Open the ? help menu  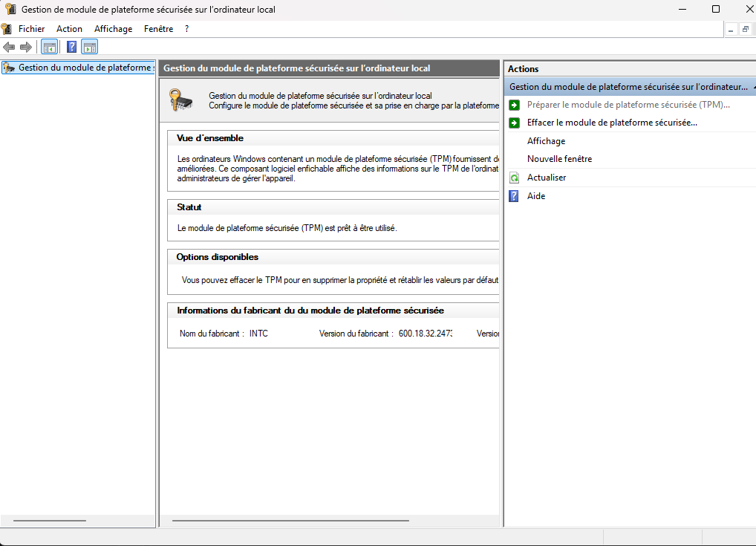[186, 29]
